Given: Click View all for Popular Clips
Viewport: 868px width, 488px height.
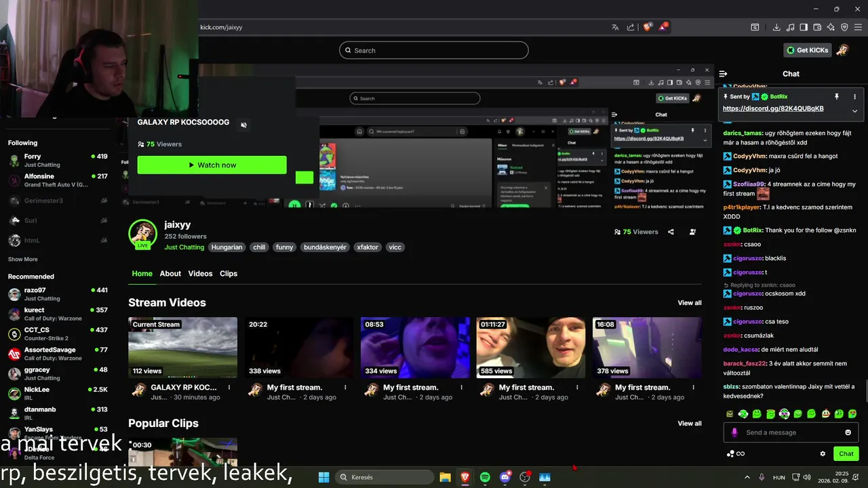Looking at the screenshot, I should tap(690, 424).
